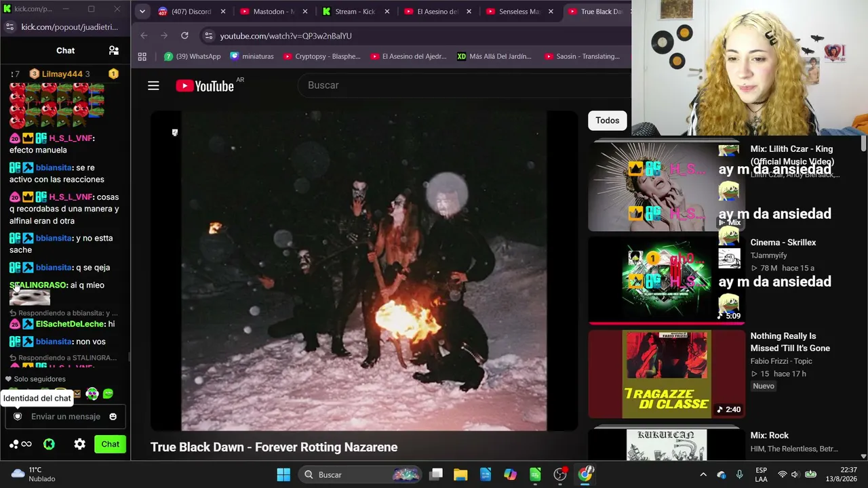The width and height of the screenshot is (868, 488).
Task: Open the Lilith Czar King mix thumbnail
Action: 666,186
